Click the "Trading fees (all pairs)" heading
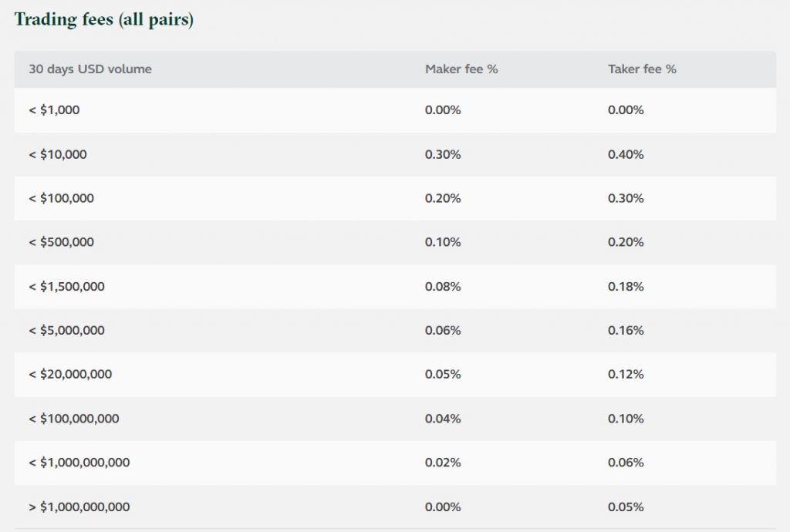 104,20
